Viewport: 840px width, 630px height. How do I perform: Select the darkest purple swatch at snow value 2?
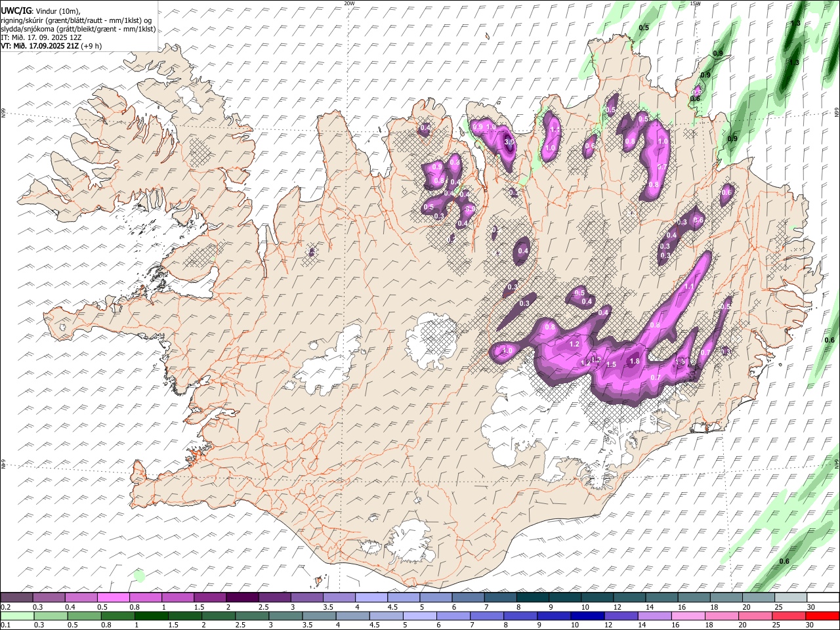pos(242,597)
